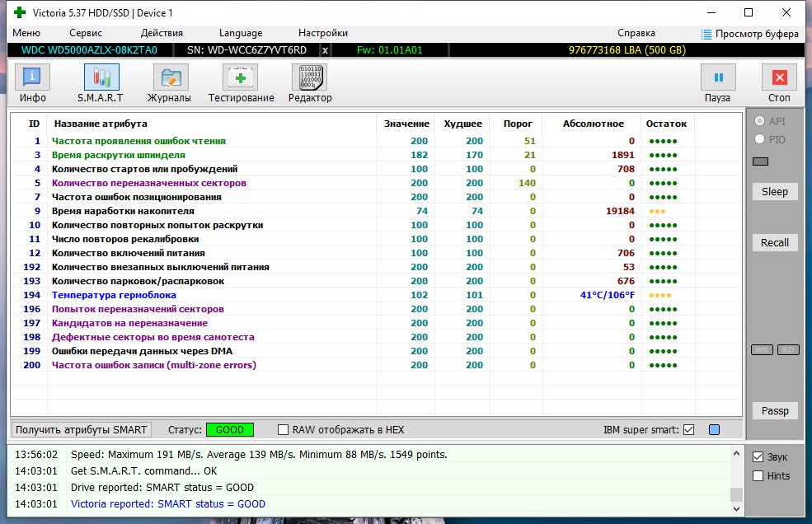The width and height of the screenshot is (812, 524).
Task: Open the Инфо drive information panel
Action: click(x=33, y=77)
